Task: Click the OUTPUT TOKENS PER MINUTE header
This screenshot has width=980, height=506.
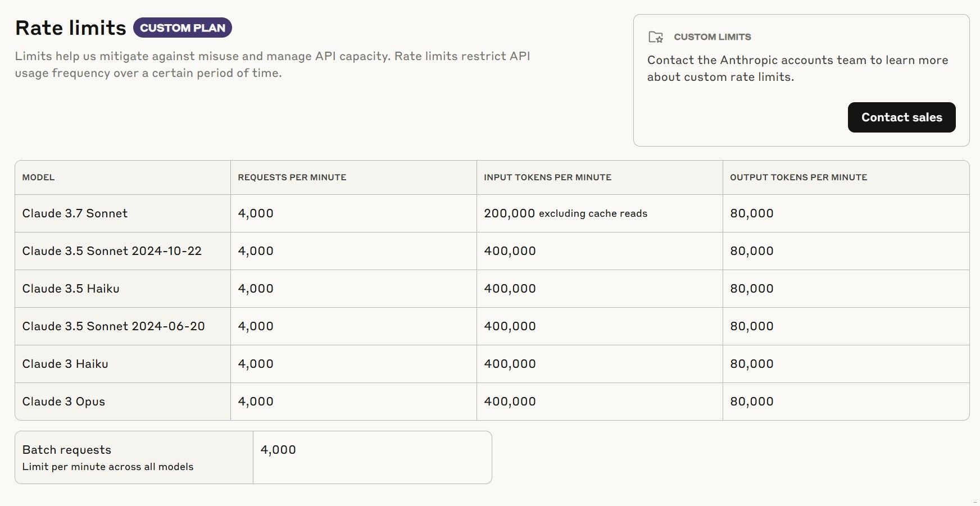Action: (x=798, y=177)
